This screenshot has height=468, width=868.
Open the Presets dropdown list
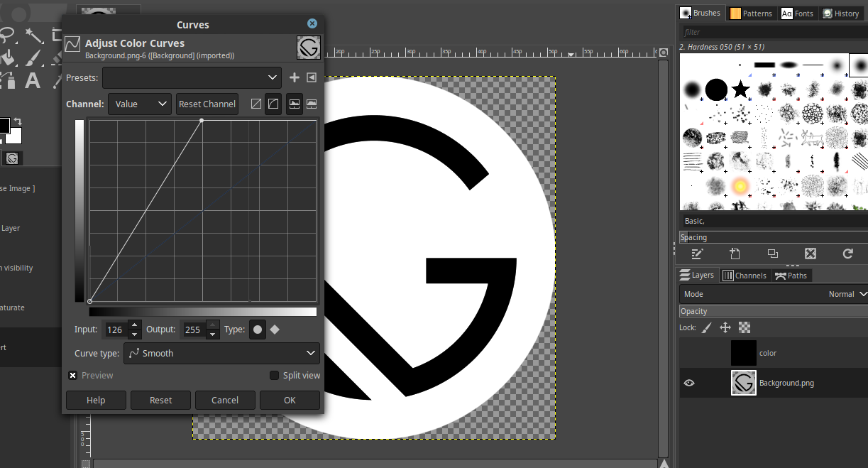tap(192, 77)
